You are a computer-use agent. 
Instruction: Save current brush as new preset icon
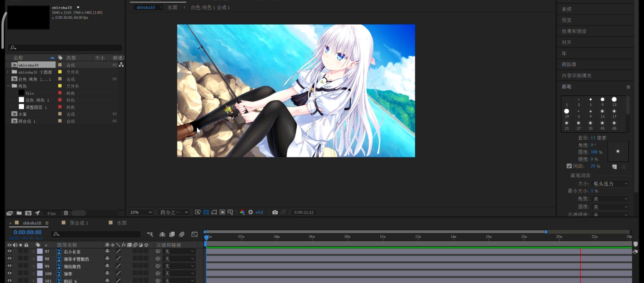(x=614, y=167)
